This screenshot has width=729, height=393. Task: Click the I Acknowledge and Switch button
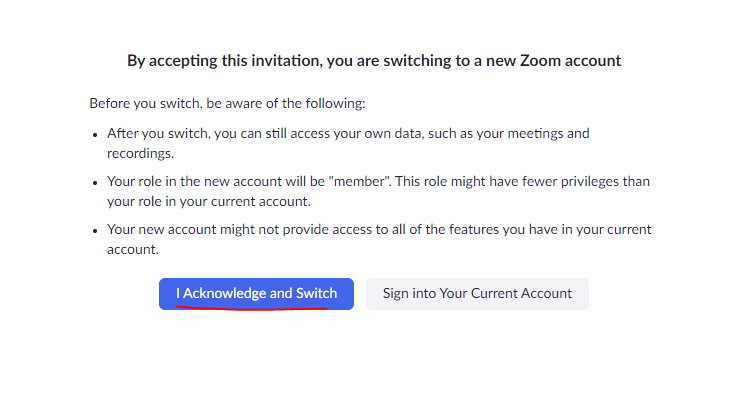point(256,294)
